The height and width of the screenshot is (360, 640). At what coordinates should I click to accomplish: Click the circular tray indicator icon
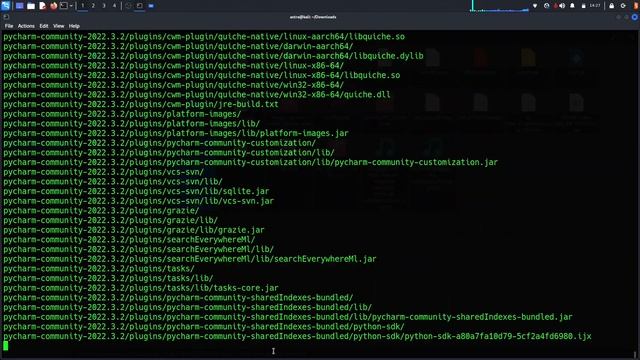tap(547, 6)
